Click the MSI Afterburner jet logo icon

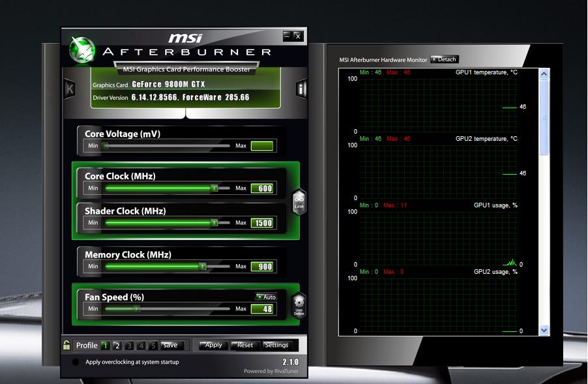tap(81, 50)
